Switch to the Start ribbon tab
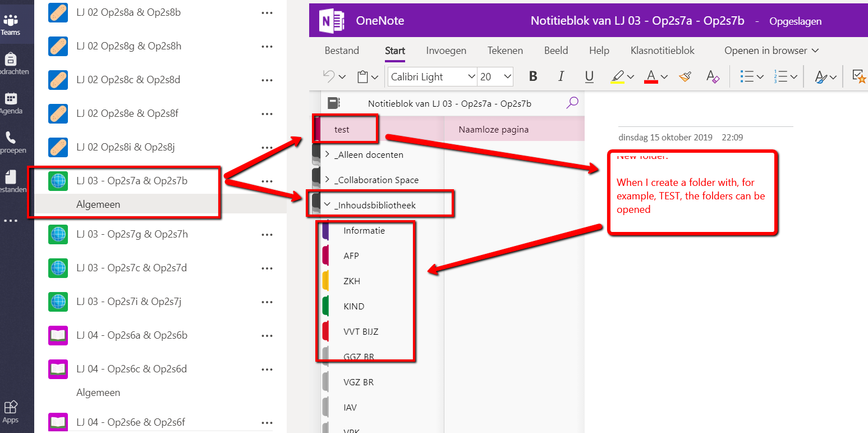Viewport: 868px width, 433px height. coord(395,51)
